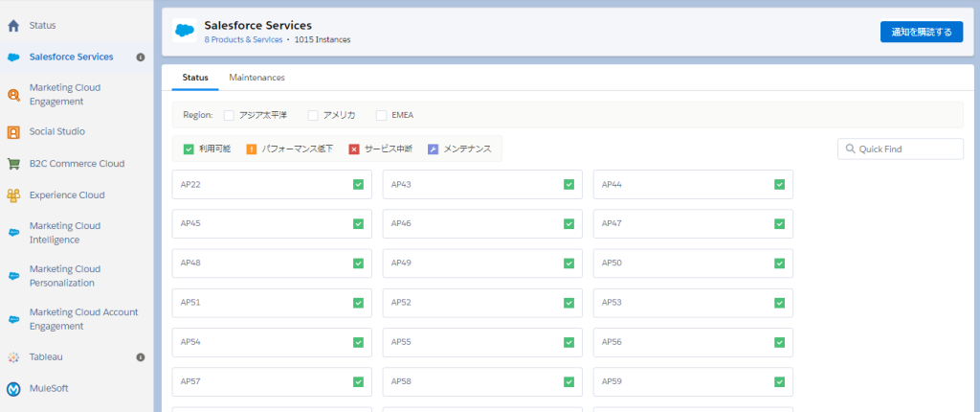
Task: Open the 8 Products & Services link
Action: (x=243, y=39)
